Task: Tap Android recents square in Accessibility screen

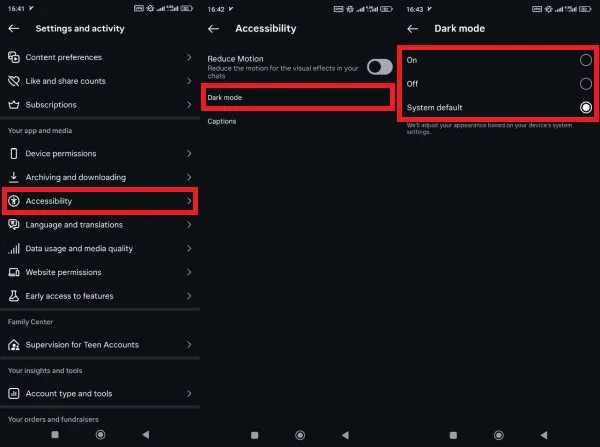Action: point(254,435)
